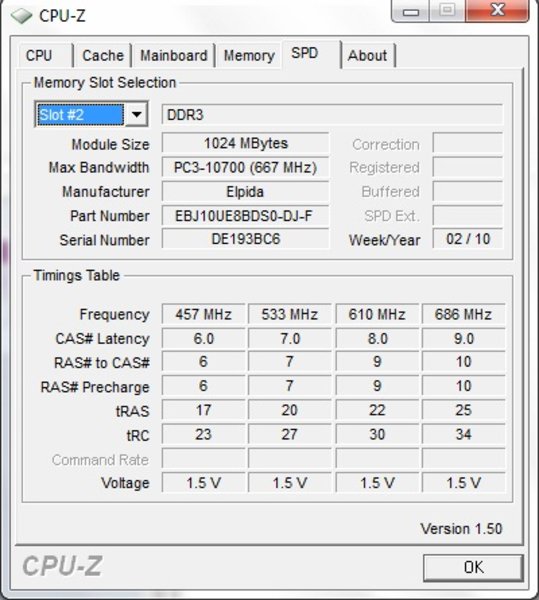
Task: Click the Manufacturer label
Action: point(106,192)
